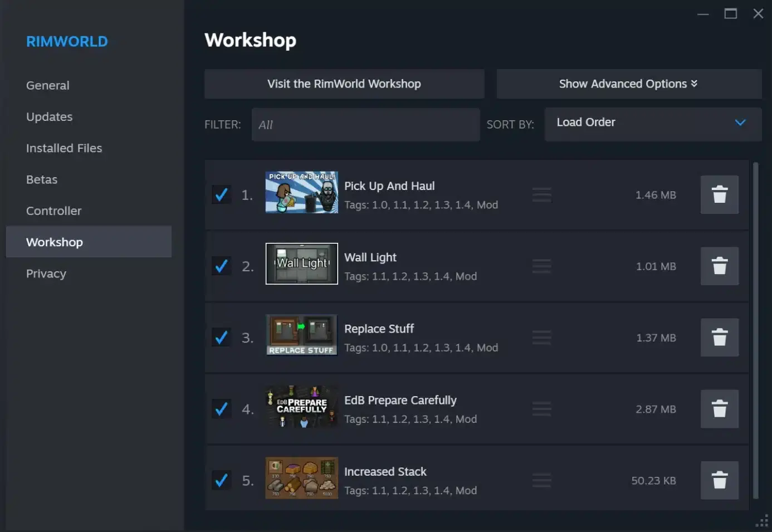The width and height of the screenshot is (772, 532).
Task: Open the Wall Light thumbnail
Action: point(301,263)
